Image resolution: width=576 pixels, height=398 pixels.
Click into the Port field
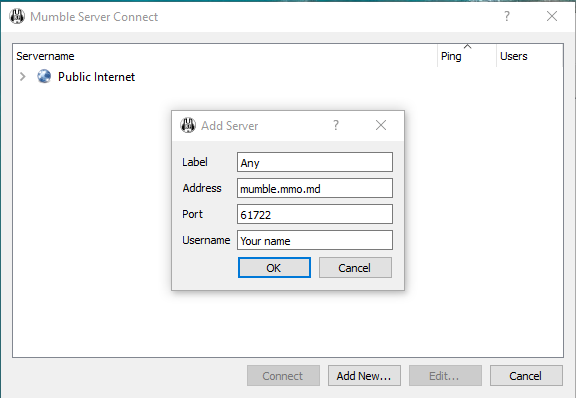(x=315, y=214)
